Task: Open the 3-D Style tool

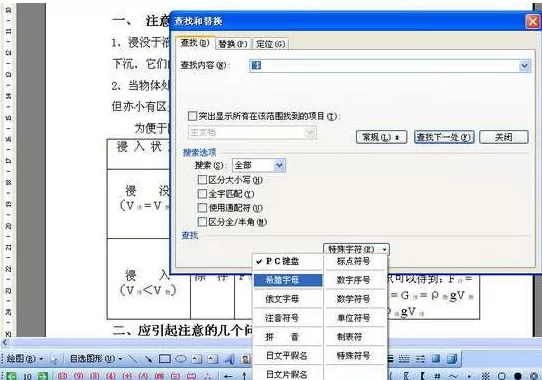Action: pyautogui.click(x=451, y=359)
